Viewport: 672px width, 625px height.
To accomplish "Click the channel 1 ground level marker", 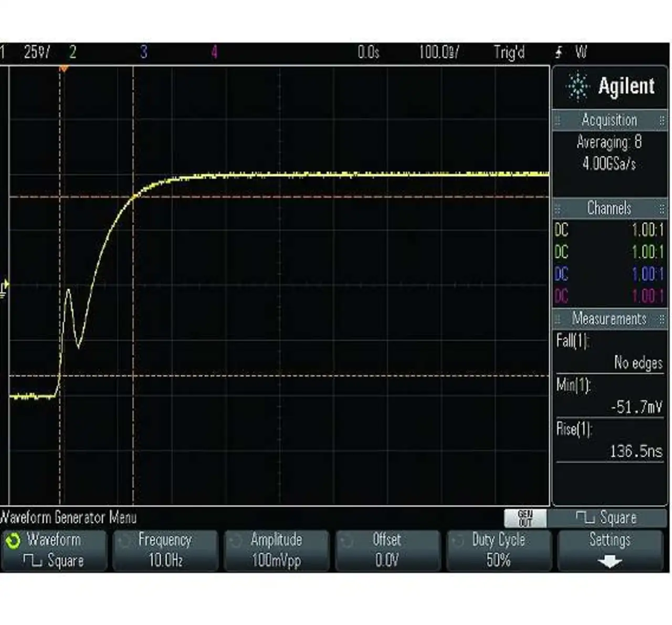I will (x=5, y=289).
